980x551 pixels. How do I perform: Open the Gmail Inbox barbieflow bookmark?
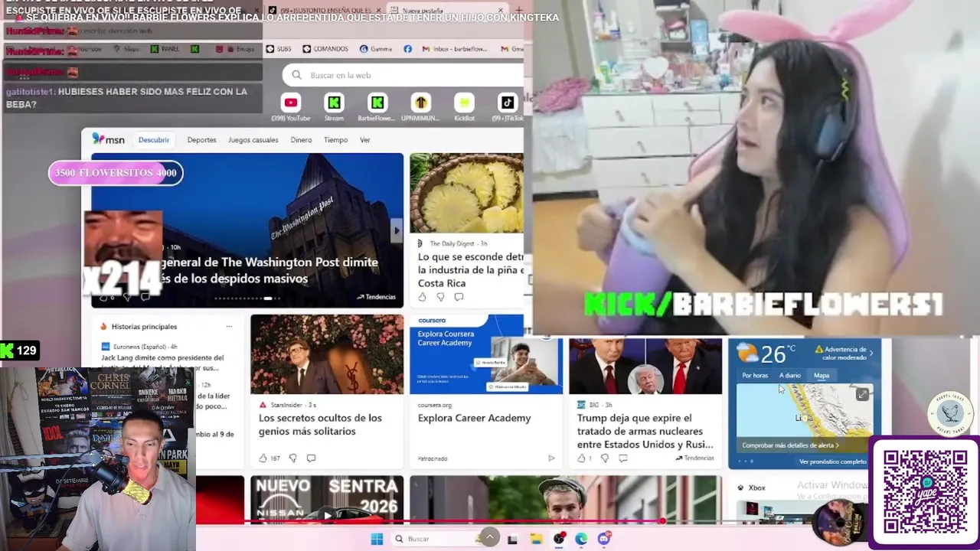click(454, 49)
